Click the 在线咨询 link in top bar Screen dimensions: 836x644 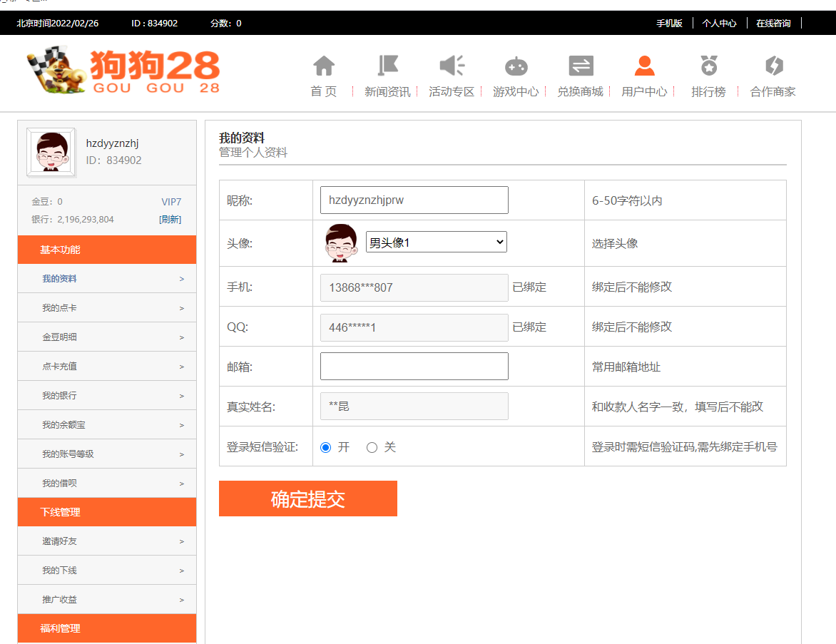coord(773,23)
